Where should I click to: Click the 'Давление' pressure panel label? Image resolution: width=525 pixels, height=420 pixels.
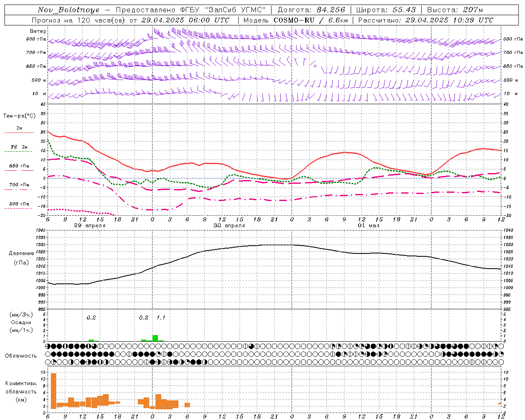21,253
